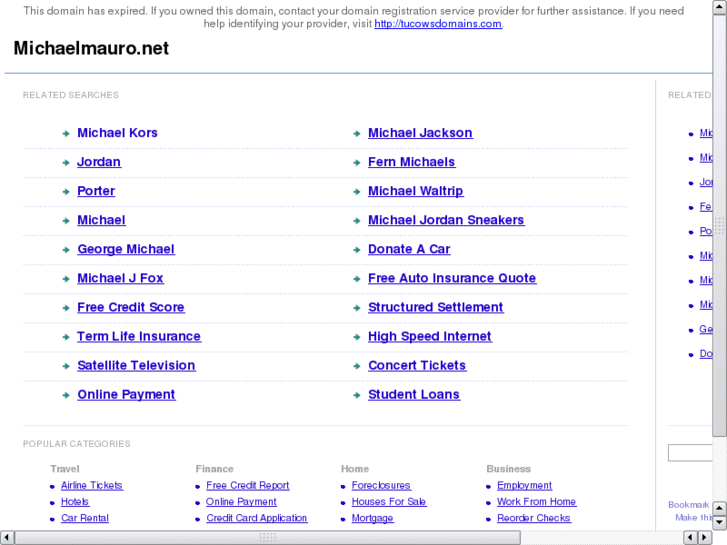Open George Michael related search

click(x=126, y=249)
